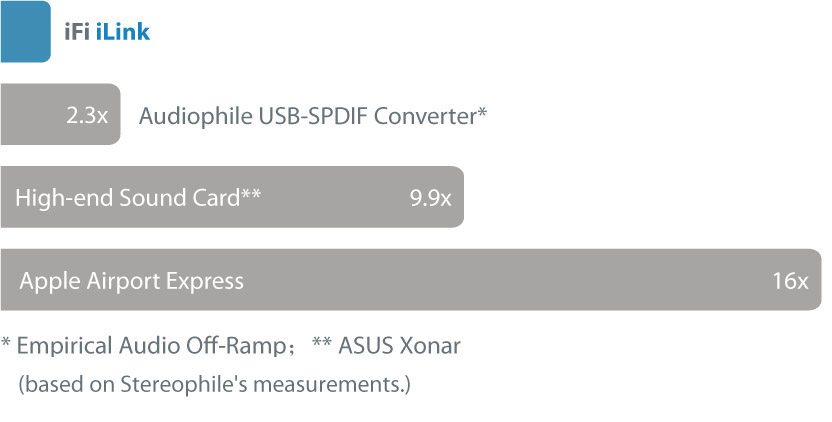Image resolution: width=832 pixels, height=422 pixels.
Task: Click the High-end Sound Card label
Action: tap(138, 198)
